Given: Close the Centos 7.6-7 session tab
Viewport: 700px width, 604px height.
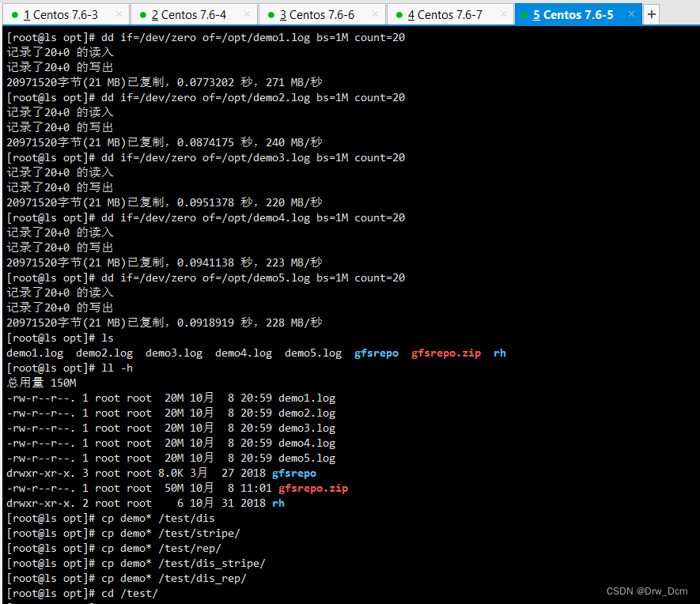Looking at the screenshot, I should coord(503,14).
